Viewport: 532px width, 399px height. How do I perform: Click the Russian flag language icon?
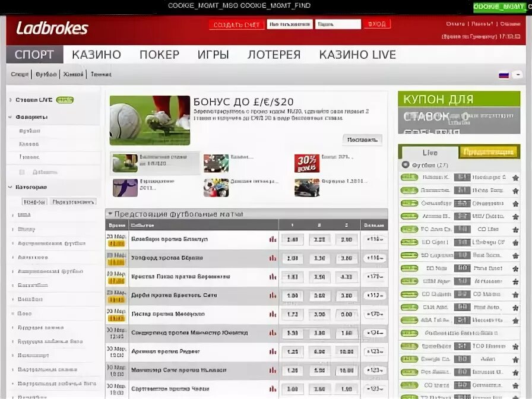(x=504, y=75)
